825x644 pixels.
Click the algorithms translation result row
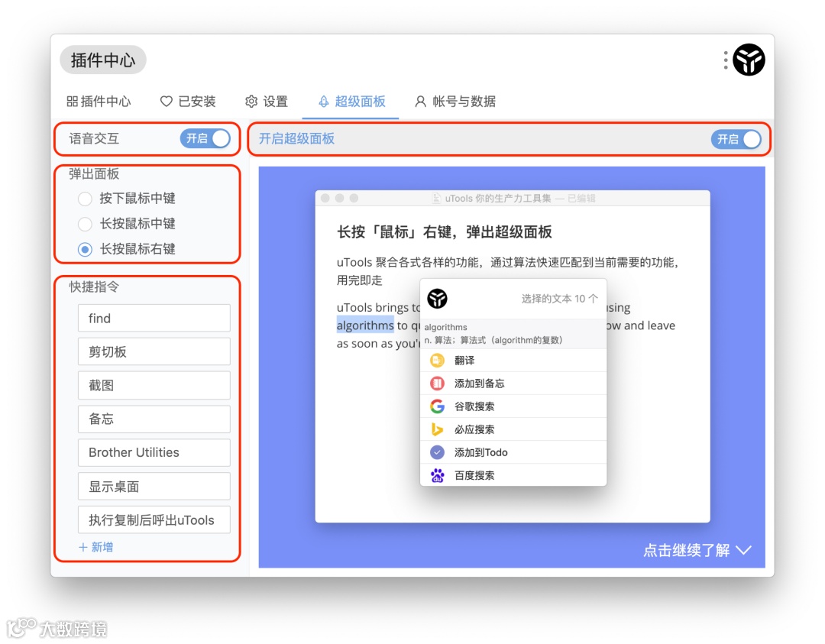513,334
